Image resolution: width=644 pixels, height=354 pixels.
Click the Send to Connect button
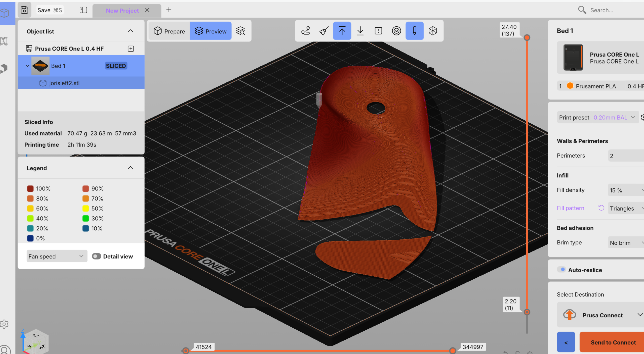(x=613, y=343)
